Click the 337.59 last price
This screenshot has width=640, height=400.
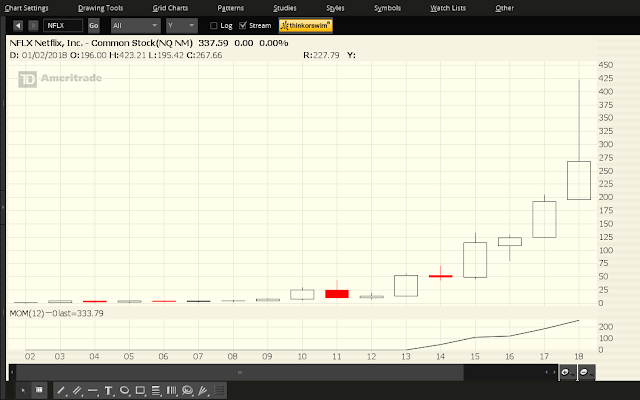(213, 43)
